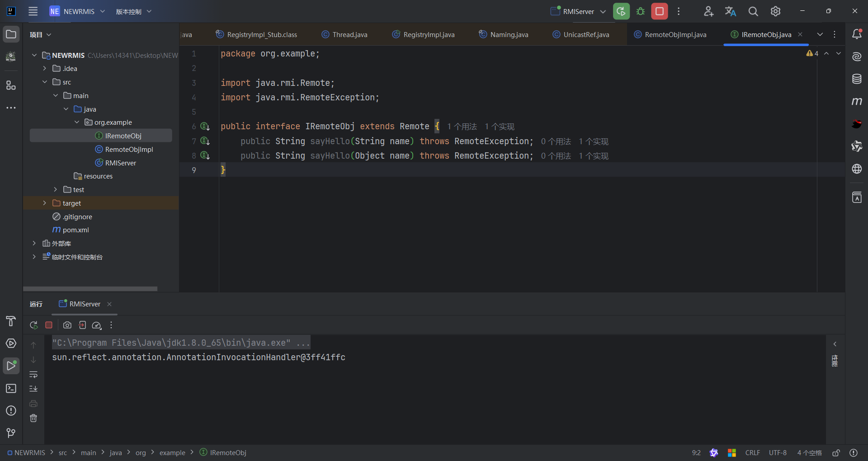Open more run actions in top toolbar
The image size is (868, 461).
coord(679,11)
